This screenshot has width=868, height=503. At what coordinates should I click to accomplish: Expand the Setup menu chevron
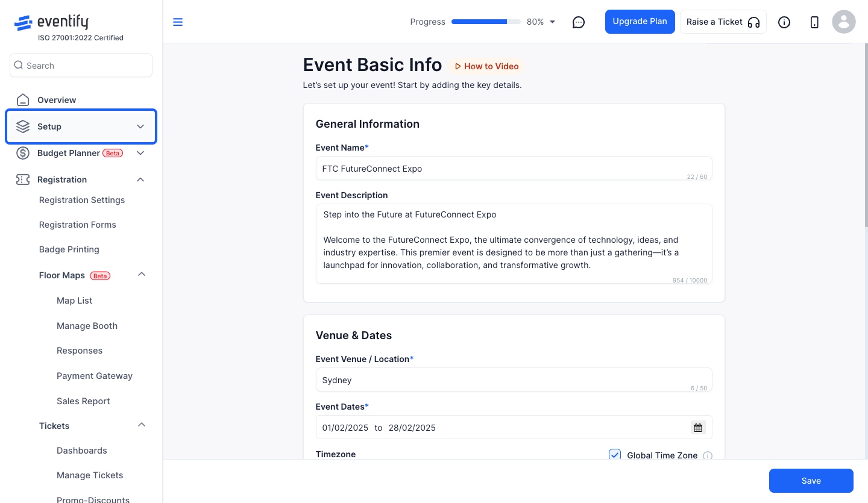140,127
